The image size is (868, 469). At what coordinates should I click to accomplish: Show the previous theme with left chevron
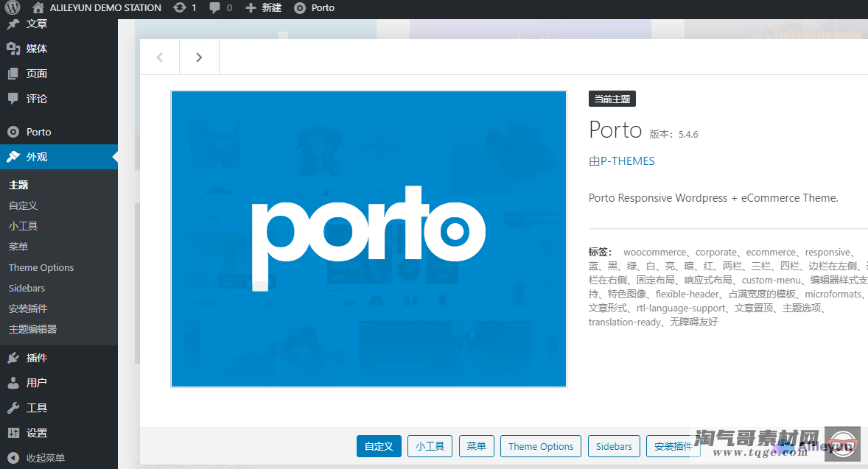click(159, 57)
